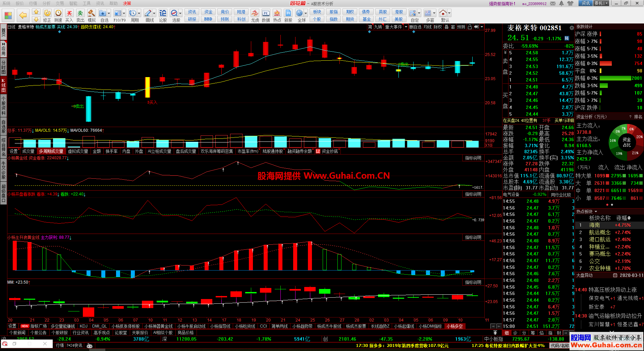The height and width of the screenshot is (351, 644).
Task: Click the 港股 toolbar button
Action: click(399, 12)
